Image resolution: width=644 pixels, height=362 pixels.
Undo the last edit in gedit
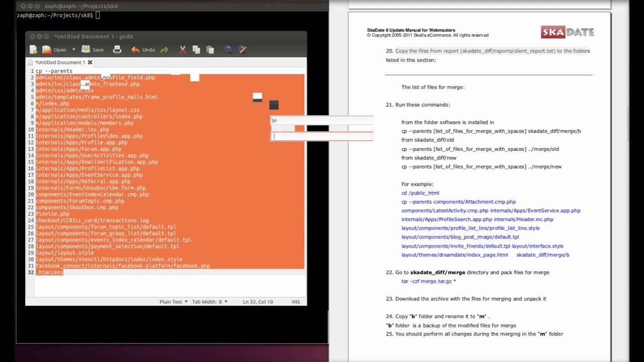tap(143, 50)
